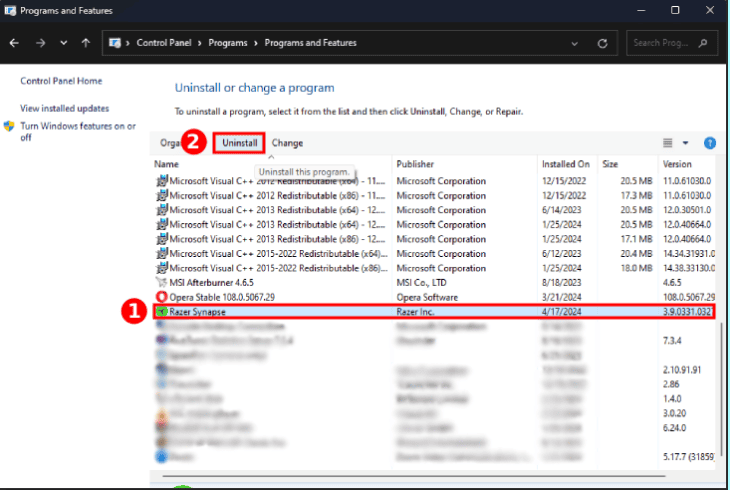Click the Programs and Features title icon
This screenshot has width=730, height=490.
tap(10, 10)
